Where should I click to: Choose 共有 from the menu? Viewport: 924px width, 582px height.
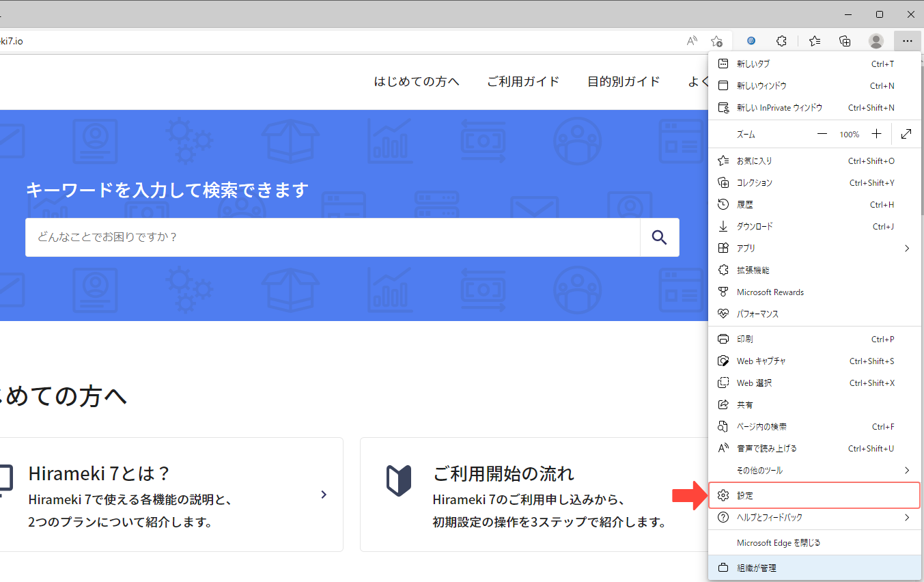coord(815,405)
